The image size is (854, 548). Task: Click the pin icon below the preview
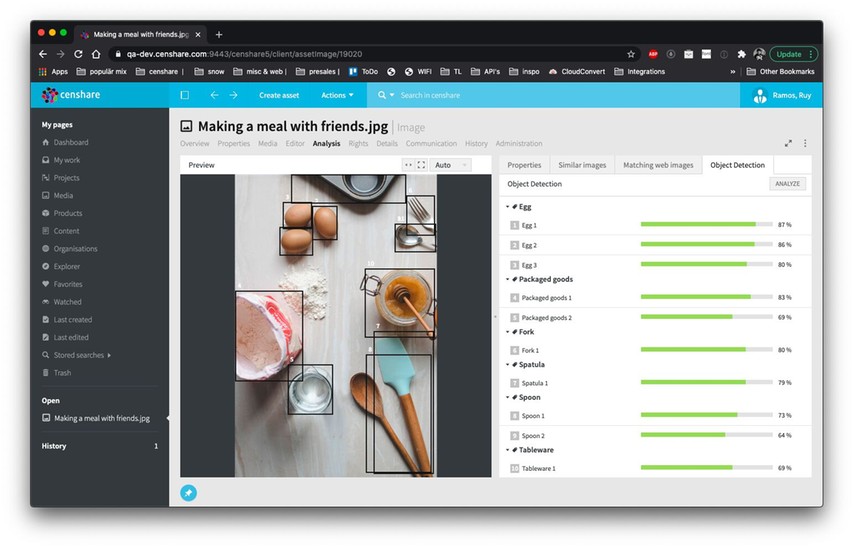188,492
